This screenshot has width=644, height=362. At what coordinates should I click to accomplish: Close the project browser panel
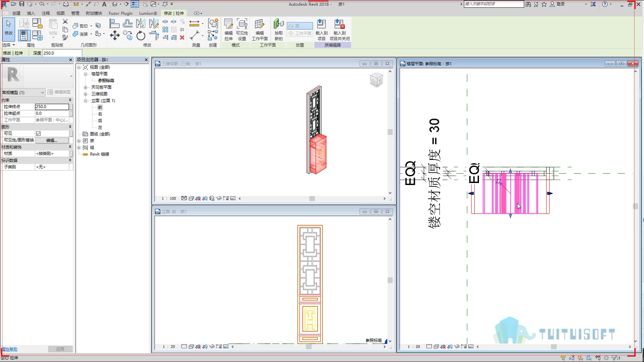[146, 60]
